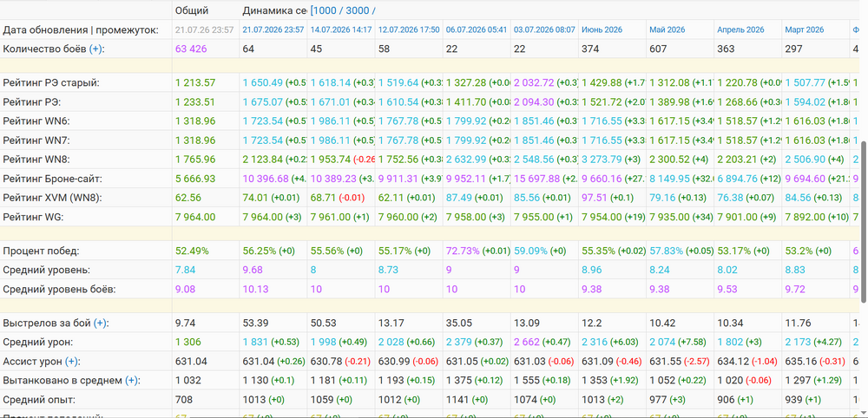Open the Май 2026 column link

667,29
